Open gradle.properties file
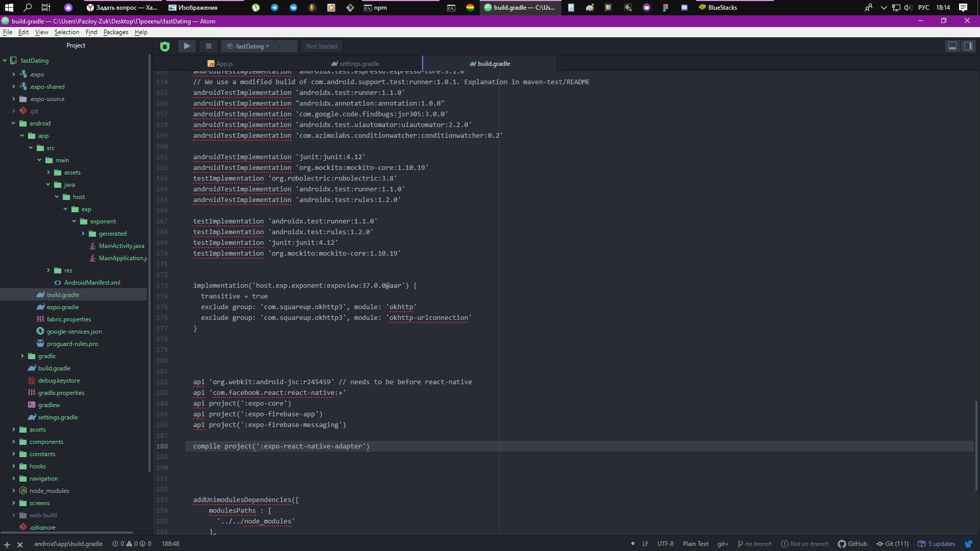Screen dimensions: 980x551 56,393
